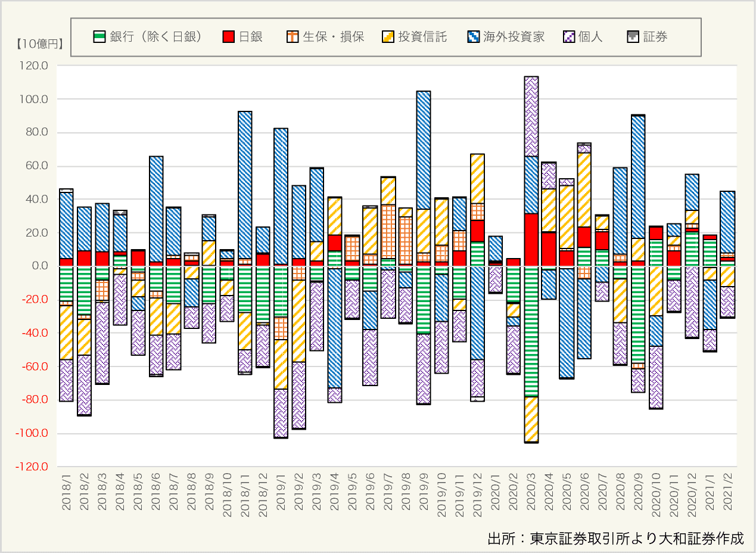Click the -120.0 y-axis label

pyautogui.click(x=34, y=467)
